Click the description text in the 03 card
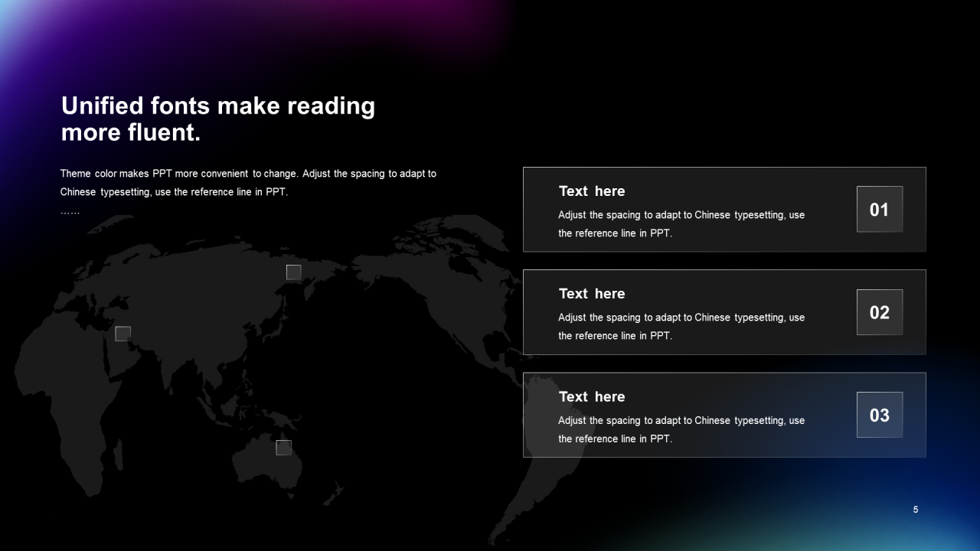 click(x=681, y=429)
